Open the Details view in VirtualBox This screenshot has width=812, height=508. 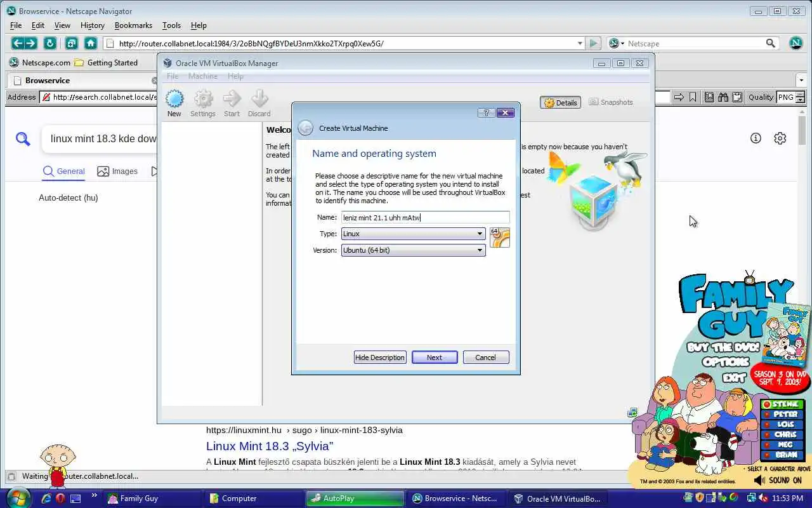[x=560, y=102]
